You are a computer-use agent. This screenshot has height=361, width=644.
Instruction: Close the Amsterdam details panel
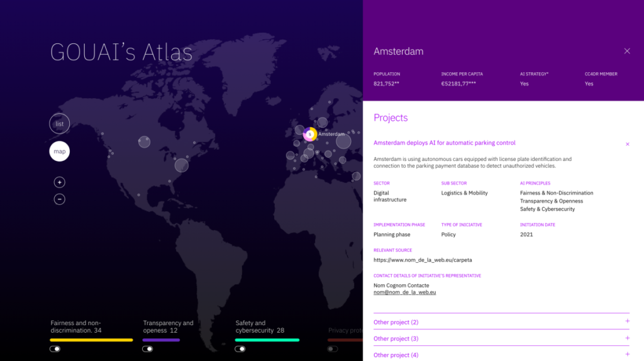coord(627,51)
